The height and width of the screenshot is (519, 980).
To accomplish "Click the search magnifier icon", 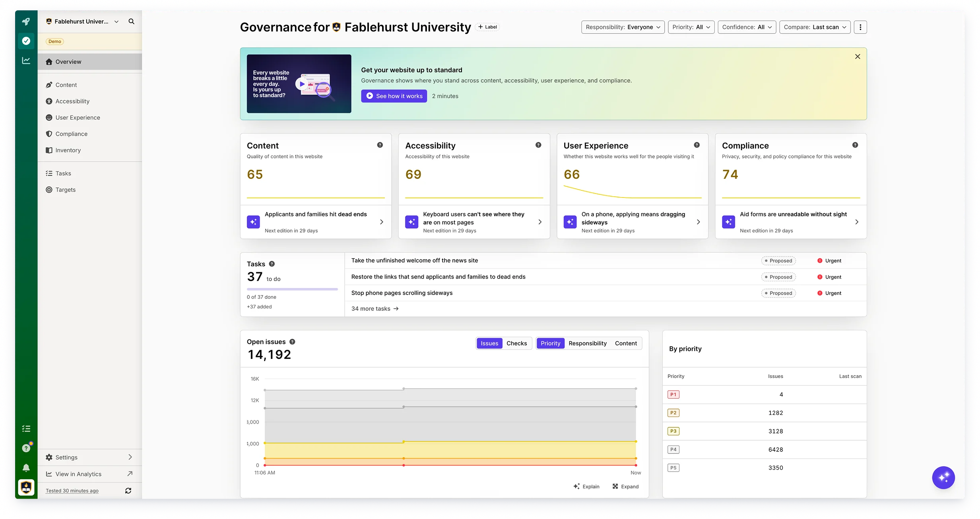I will [x=131, y=21].
